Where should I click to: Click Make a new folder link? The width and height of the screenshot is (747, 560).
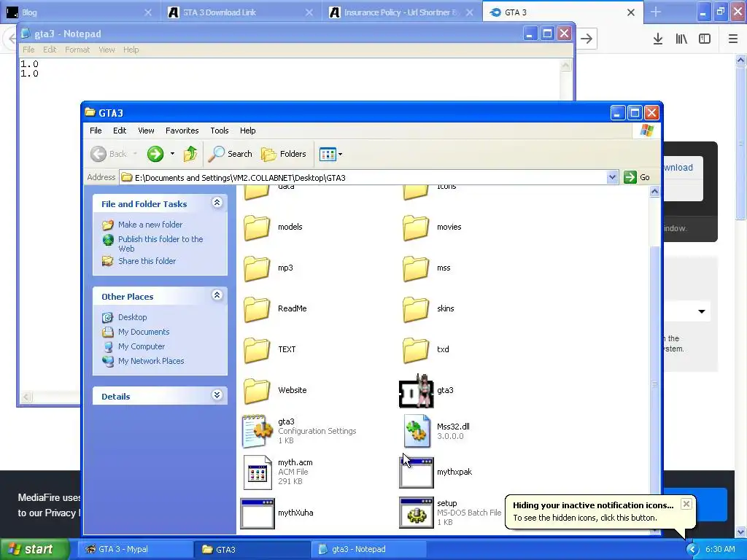coord(150,225)
